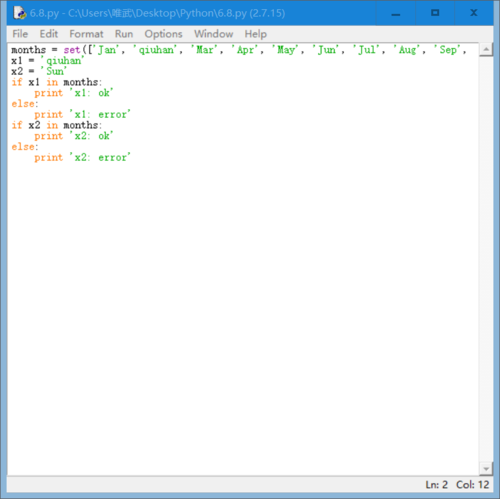Maximize the IDLE editor window
The image size is (500, 499).
[x=435, y=13]
